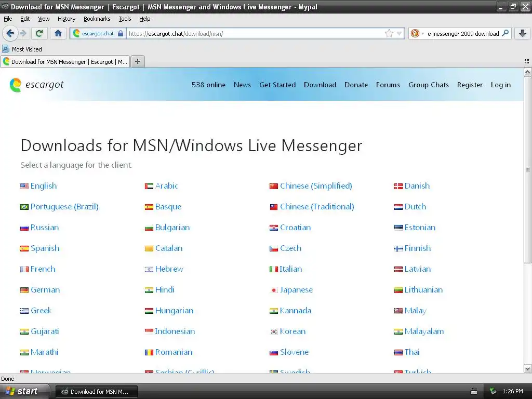Open the Register link
The width and height of the screenshot is (532, 399).
point(470,85)
